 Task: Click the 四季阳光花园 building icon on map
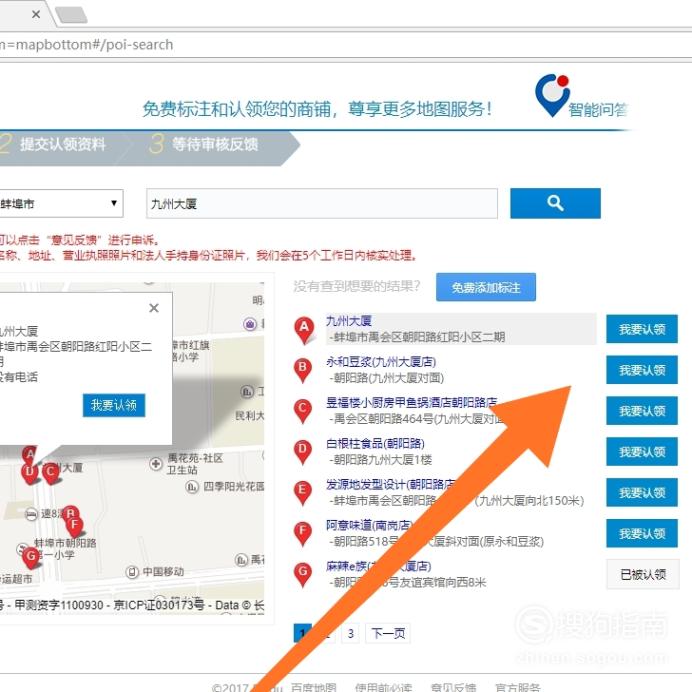click(x=192, y=487)
